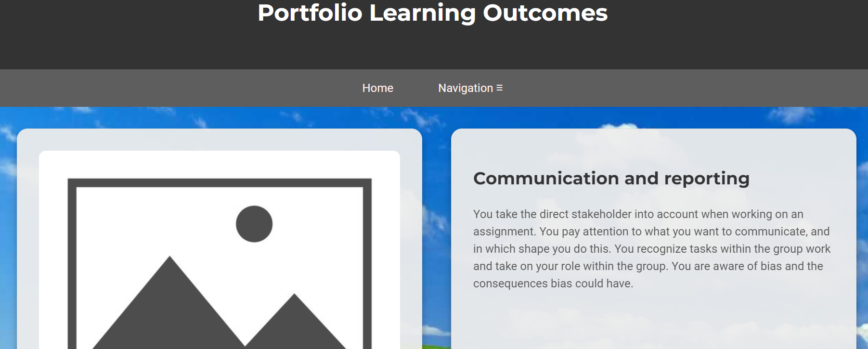This screenshot has height=349, width=868.
Task: Click the Home link in navigation bar
Action: tap(377, 88)
